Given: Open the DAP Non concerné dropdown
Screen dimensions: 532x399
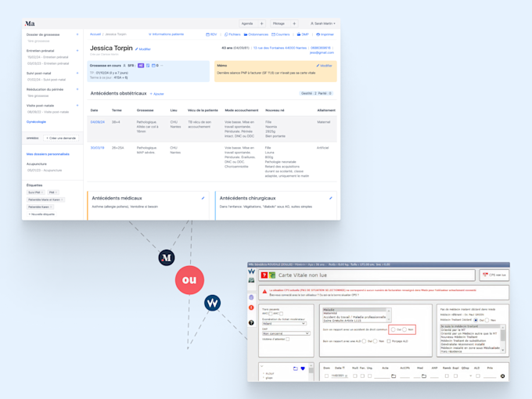Looking at the screenshot, I should [286, 333].
